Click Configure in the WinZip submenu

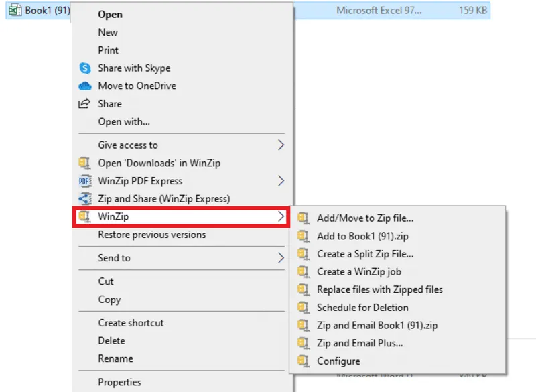coord(338,361)
